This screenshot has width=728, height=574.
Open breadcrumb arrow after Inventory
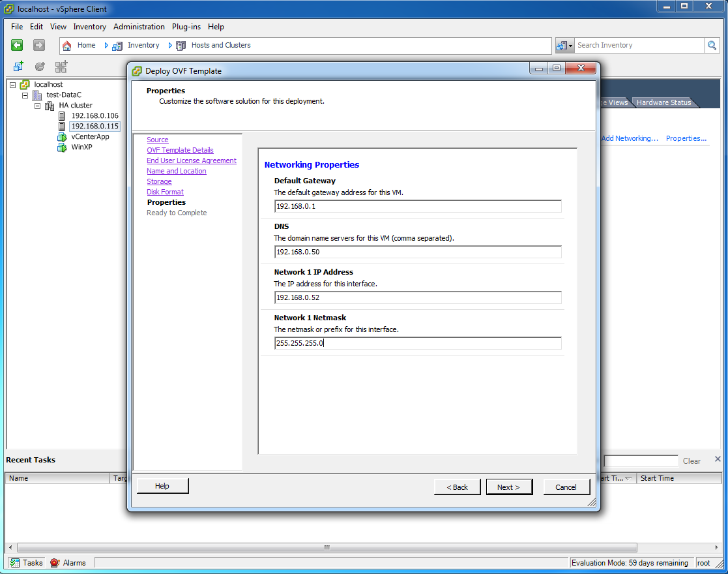pos(170,45)
